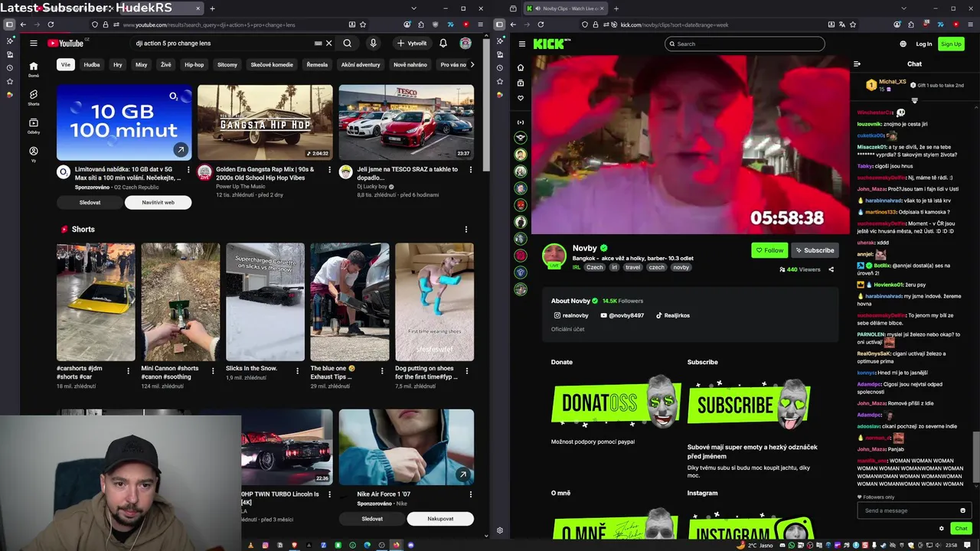Go to Kick home sidebar icon
The height and width of the screenshot is (551, 980).
tap(521, 67)
